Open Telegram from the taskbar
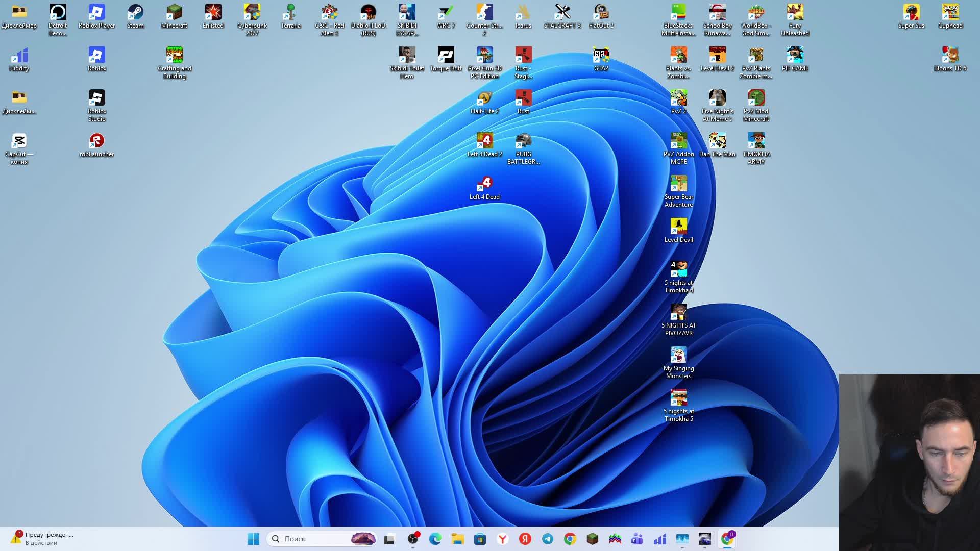This screenshot has height=551, width=980. (x=548, y=539)
